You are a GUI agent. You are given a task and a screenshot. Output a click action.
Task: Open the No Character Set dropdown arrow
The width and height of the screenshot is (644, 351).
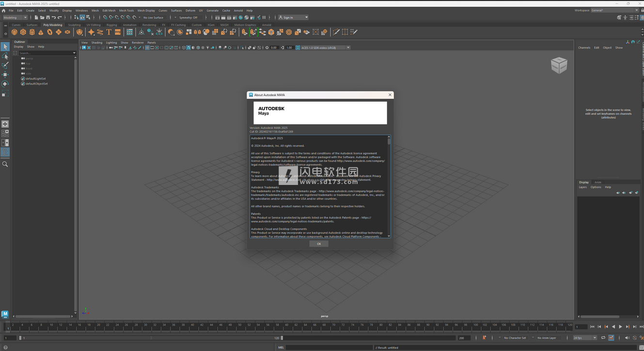pos(500,337)
